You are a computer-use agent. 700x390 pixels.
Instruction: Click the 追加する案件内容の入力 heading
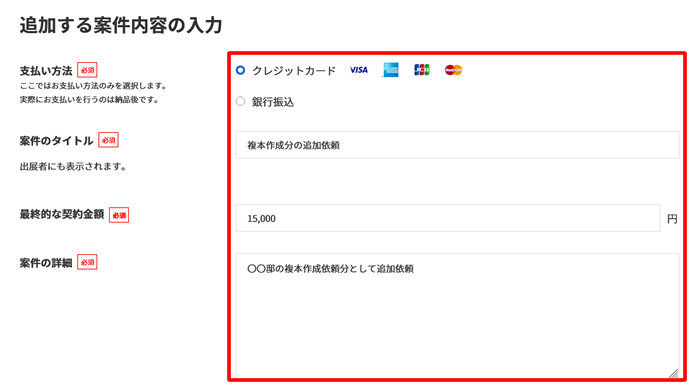click(x=121, y=25)
